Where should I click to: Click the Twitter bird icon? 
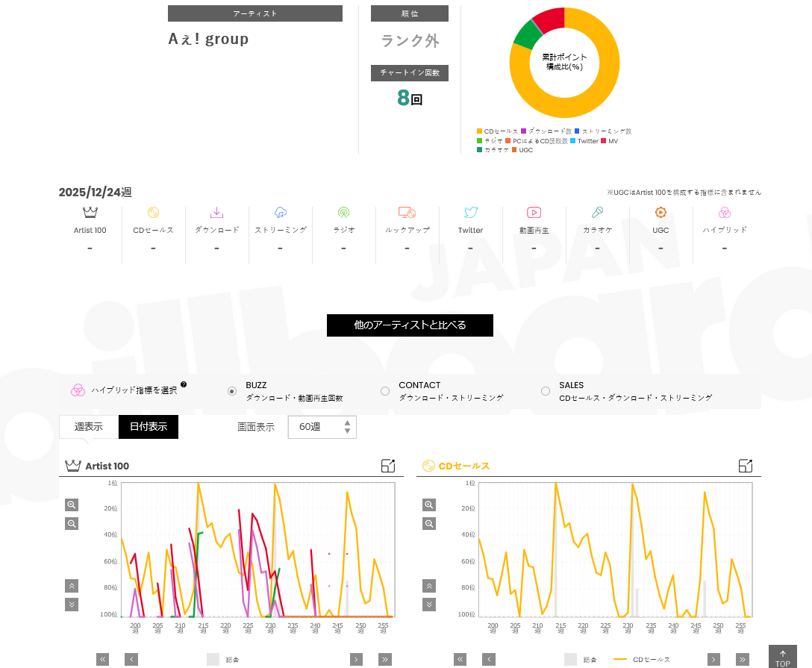[x=471, y=212]
